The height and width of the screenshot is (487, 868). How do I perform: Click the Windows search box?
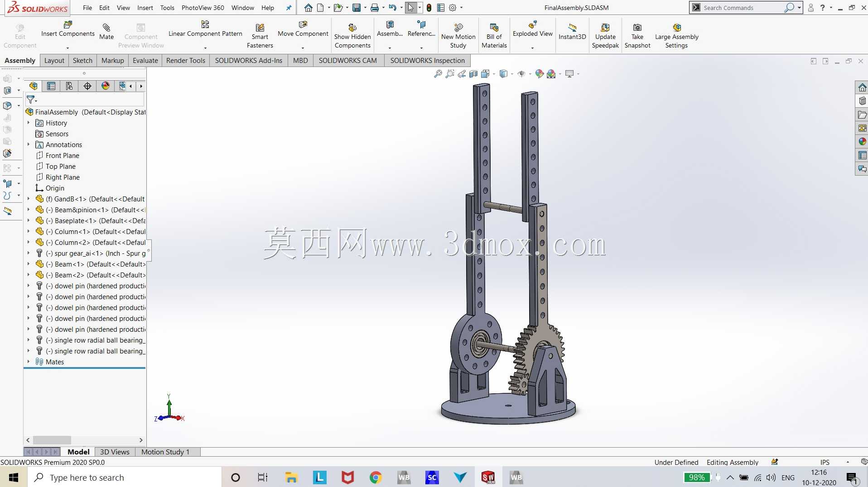(125, 477)
